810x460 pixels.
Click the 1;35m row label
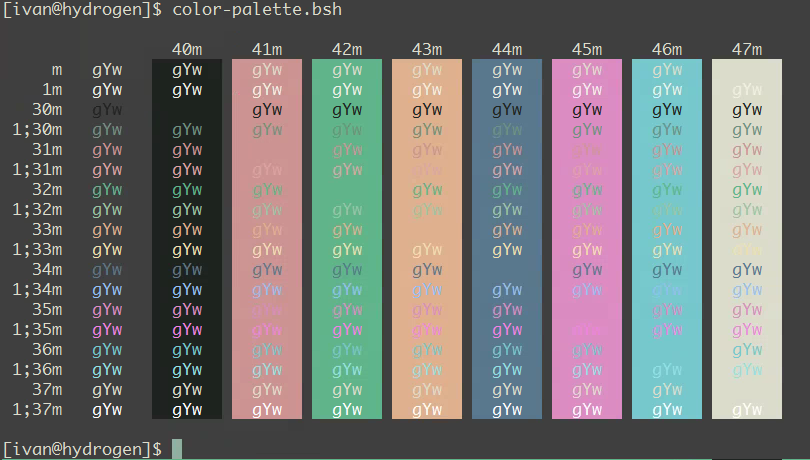pos(37,329)
